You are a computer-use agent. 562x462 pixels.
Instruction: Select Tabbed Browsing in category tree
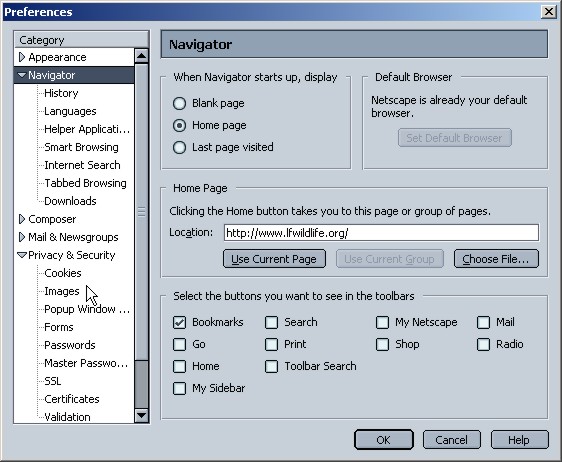pyautogui.click(x=85, y=183)
